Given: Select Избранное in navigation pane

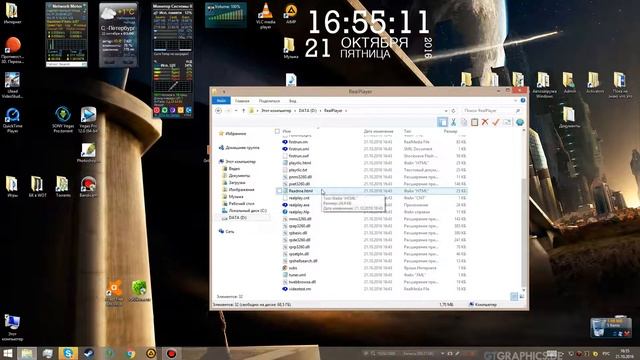Looking at the screenshot, I should tap(236, 133).
